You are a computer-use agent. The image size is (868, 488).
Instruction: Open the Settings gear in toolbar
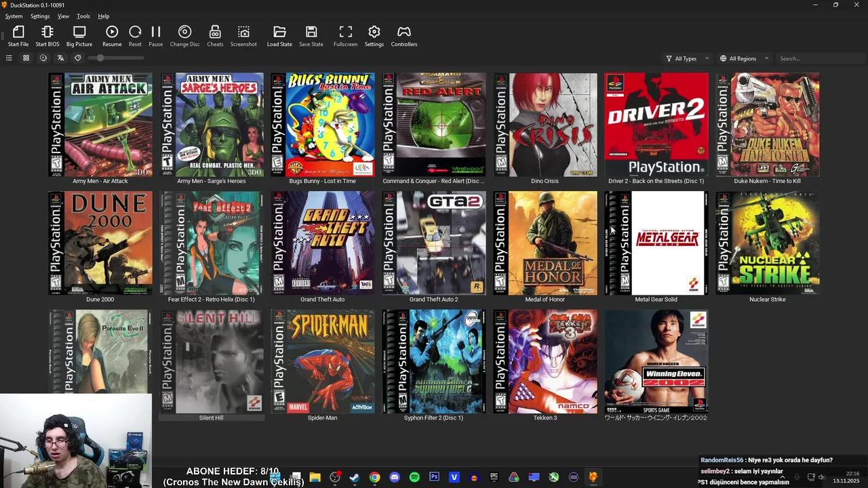click(374, 36)
